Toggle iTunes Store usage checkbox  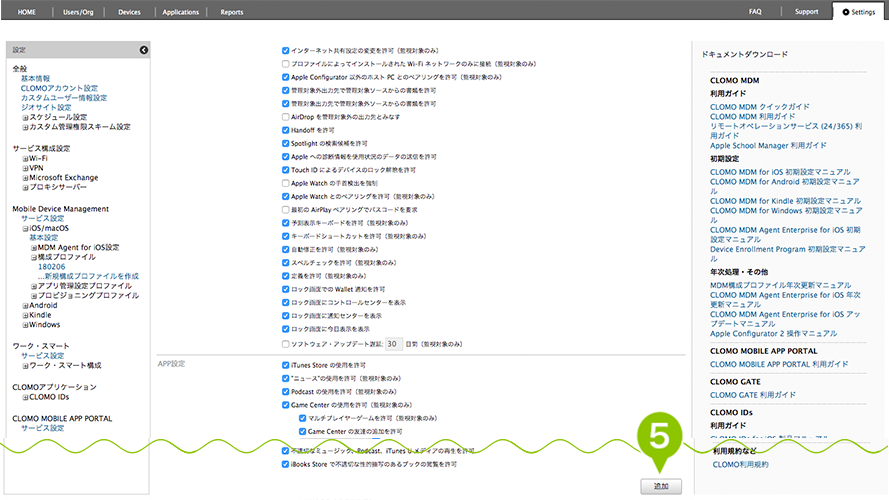click(285, 365)
